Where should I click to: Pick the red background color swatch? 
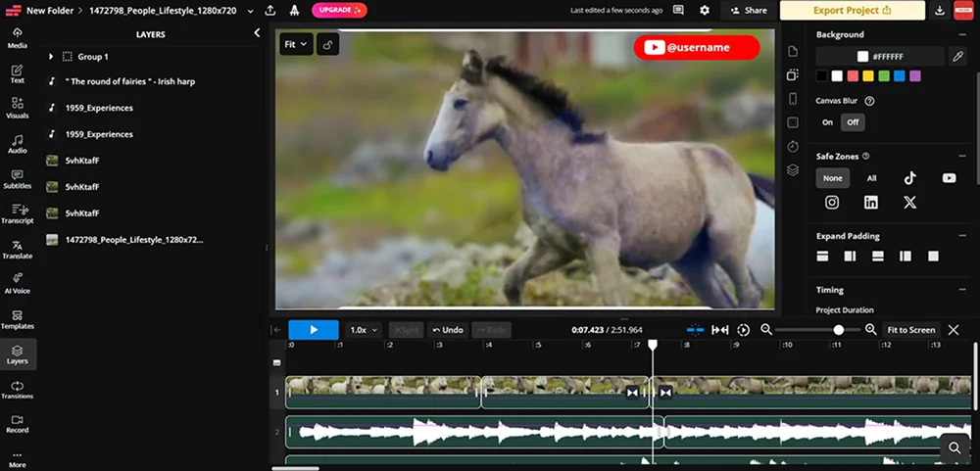pyautogui.click(x=853, y=75)
